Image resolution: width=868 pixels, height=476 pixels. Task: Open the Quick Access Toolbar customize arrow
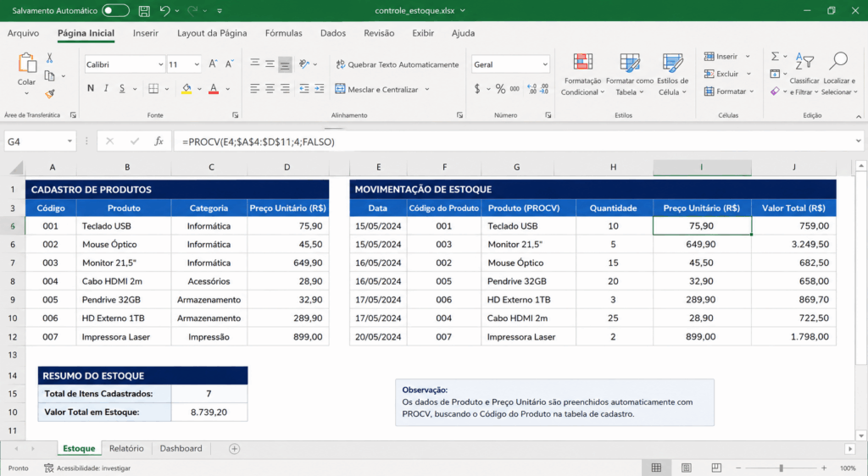point(220,10)
